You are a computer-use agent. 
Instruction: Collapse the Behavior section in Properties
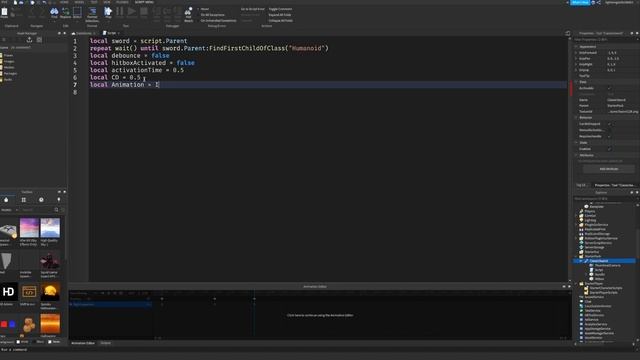pos(576,118)
